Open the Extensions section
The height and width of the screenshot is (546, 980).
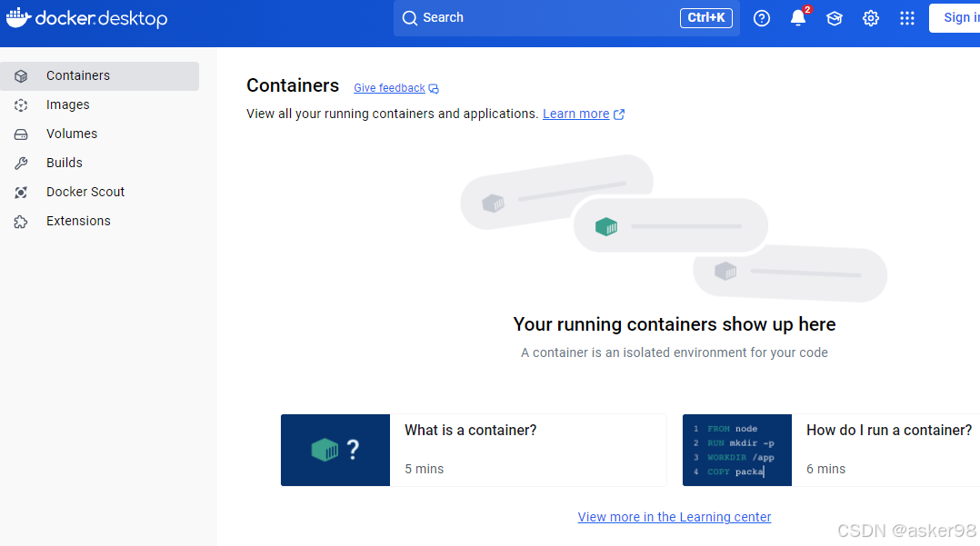coord(100,221)
